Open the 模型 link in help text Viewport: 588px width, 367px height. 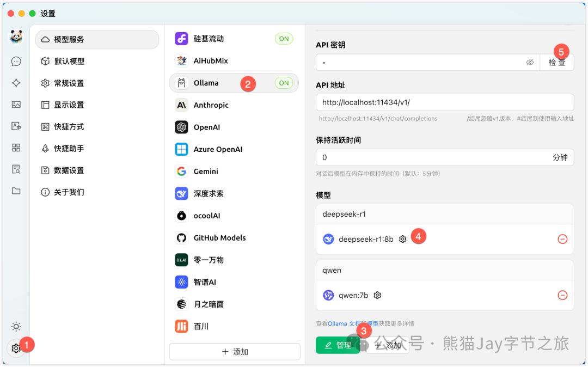point(372,323)
